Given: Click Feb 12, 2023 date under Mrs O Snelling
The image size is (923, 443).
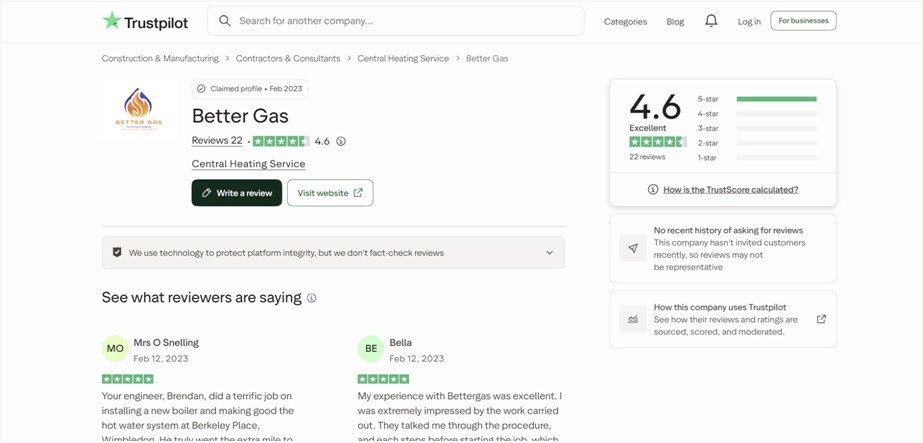Looking at the screenshot, I should coord(161,358).
